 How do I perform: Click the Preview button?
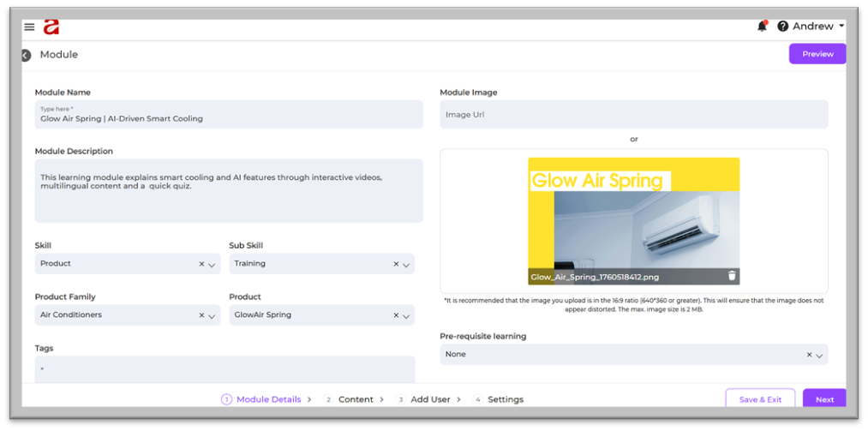(x=817, y=54)
